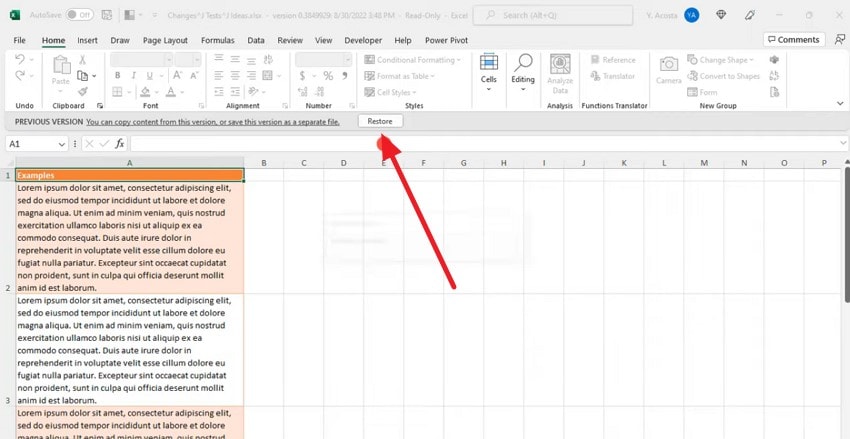Click the Copy icon

click(x=82, y=76)
